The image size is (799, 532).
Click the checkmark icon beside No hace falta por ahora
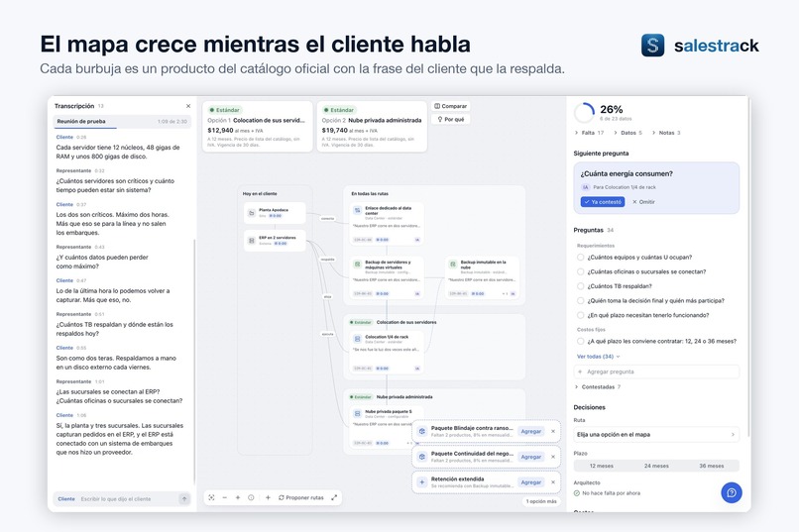pyautogui.click(x=577, y=492)
